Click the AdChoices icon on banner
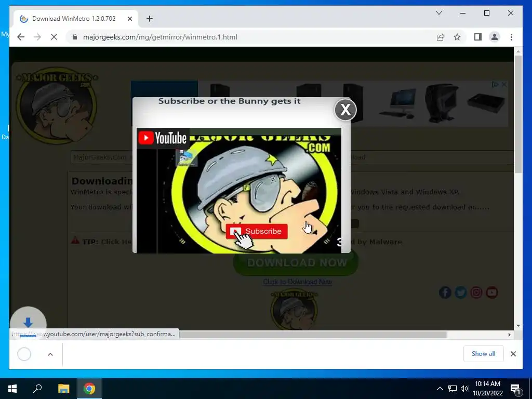532x399 pixels. click(495, 85)
